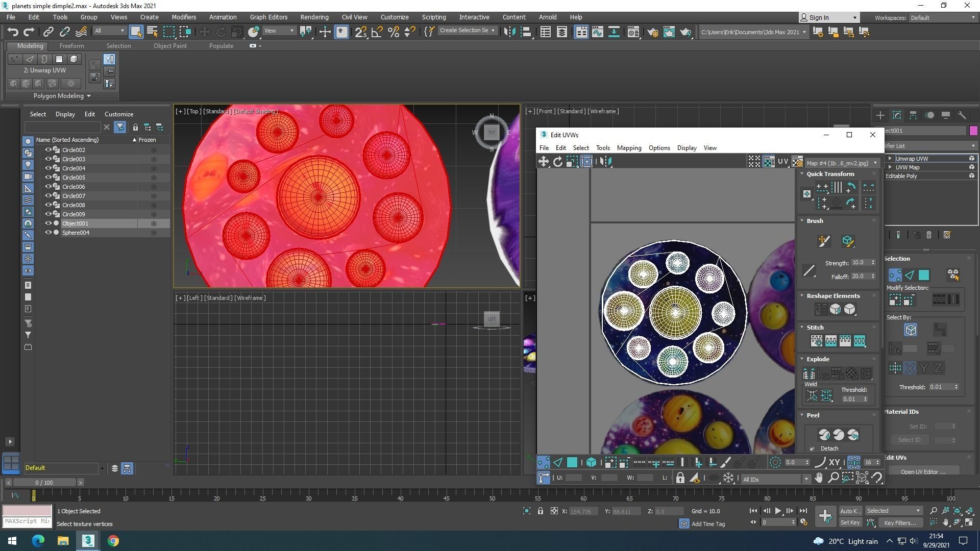Select the Move tool in Edit UVWs
The image size is (980, 551).
coord(544,161)
